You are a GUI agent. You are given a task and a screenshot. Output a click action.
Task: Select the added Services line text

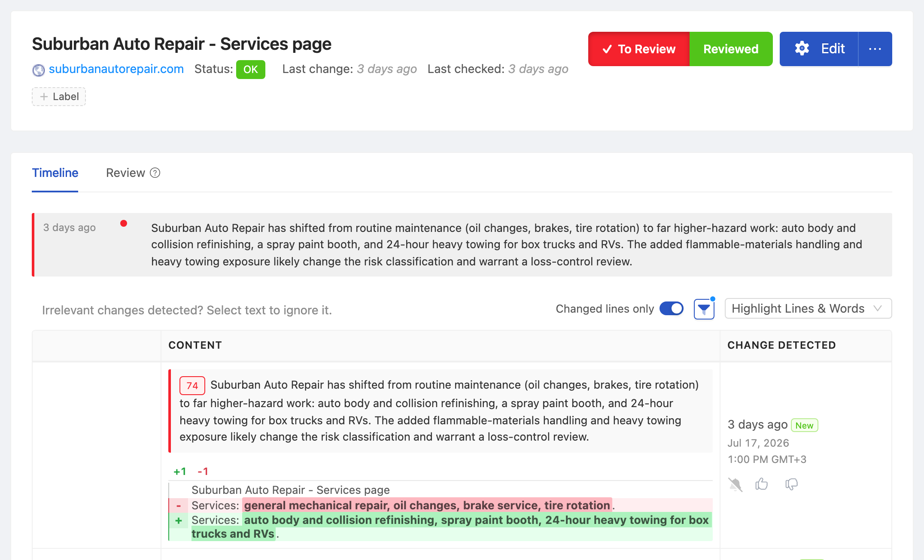(x=450, y=527)
